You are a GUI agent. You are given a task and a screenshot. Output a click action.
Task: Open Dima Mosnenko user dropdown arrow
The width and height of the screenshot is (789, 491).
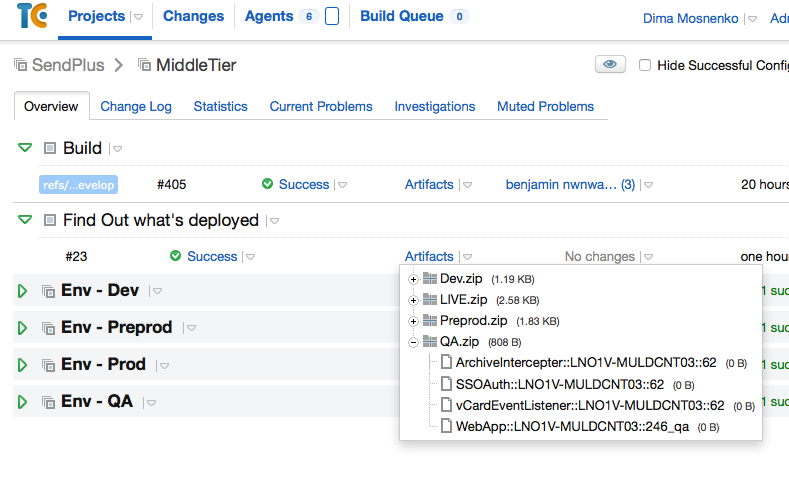pyautogui.click(x=752, y=19)
